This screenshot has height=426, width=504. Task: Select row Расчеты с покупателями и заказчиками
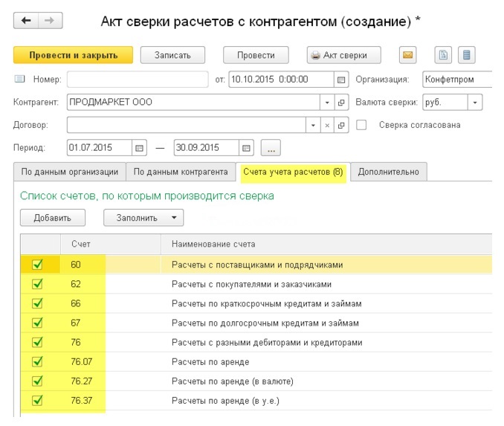point(256,284)
